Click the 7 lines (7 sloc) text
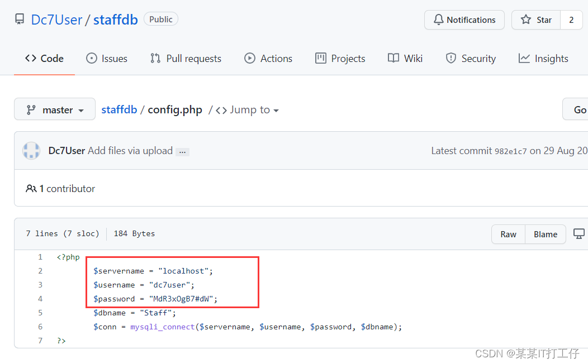 point(62,234)
